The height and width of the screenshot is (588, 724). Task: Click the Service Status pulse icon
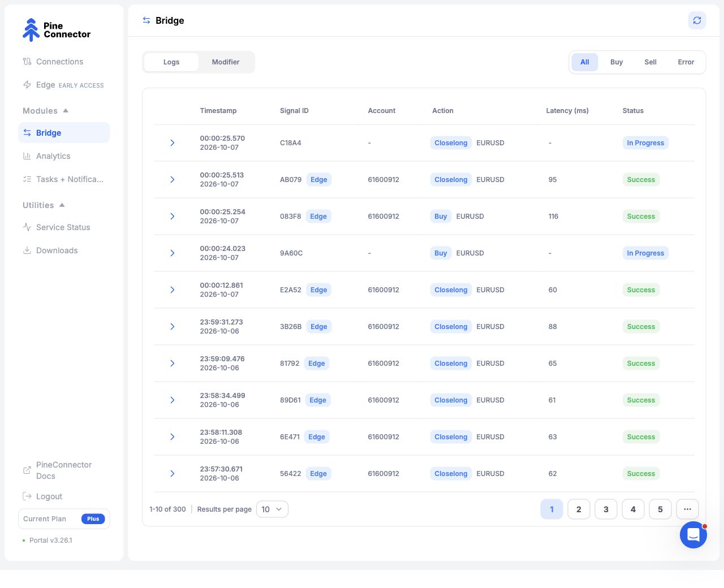click(x=27, y=227)
